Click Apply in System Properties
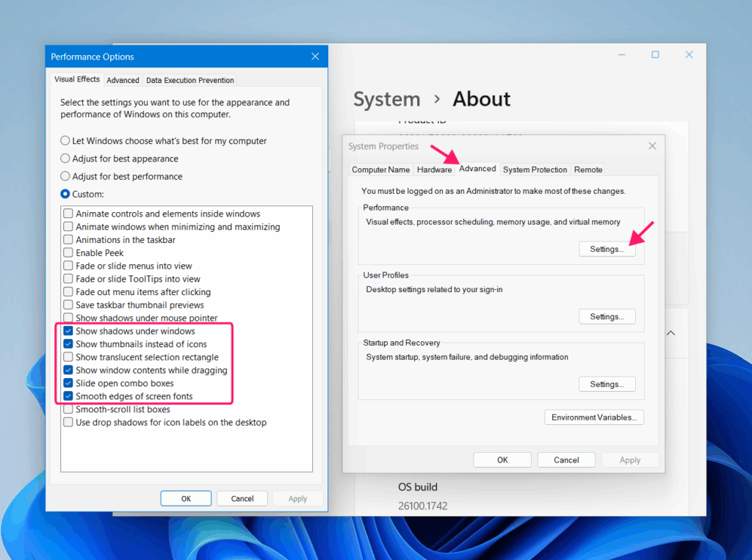This screenshot has height=560, width=752. pos(629,459)
